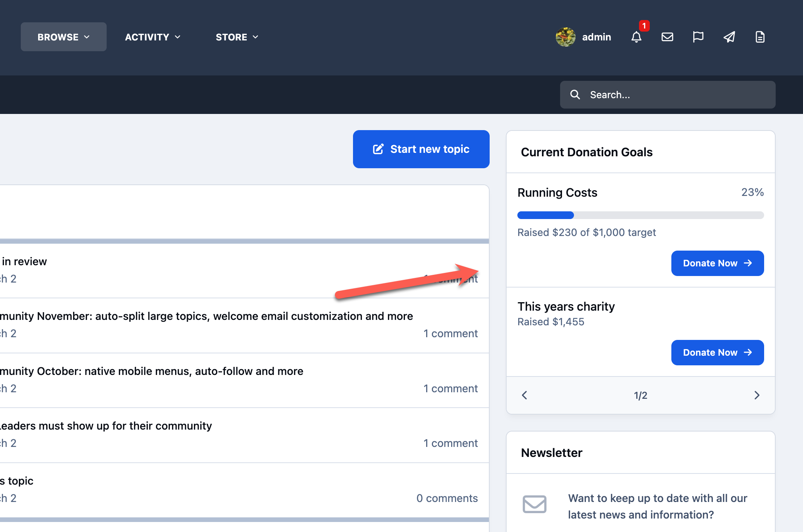Click Start new topic button
This screenshot has height=532, width=803.
(421, 149)
